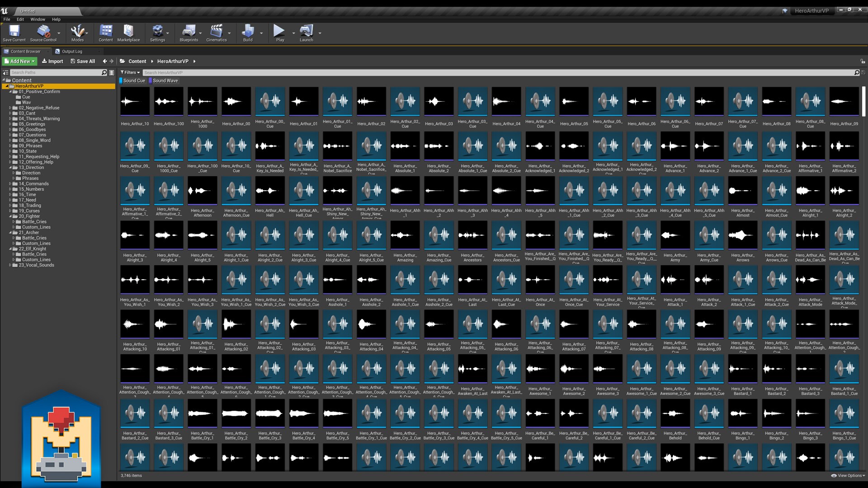
Task: Open the View Options dropdown
Action: 848,475
